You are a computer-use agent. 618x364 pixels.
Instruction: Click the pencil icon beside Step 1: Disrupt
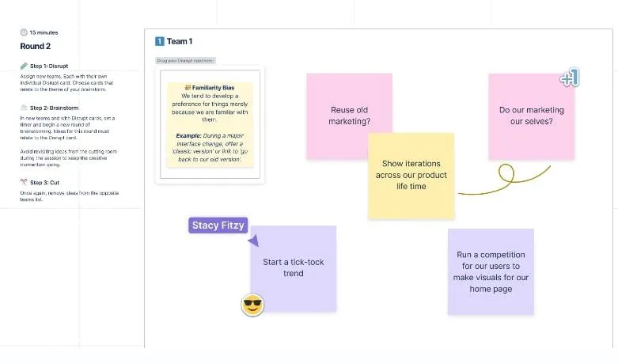tap(24, 66)
